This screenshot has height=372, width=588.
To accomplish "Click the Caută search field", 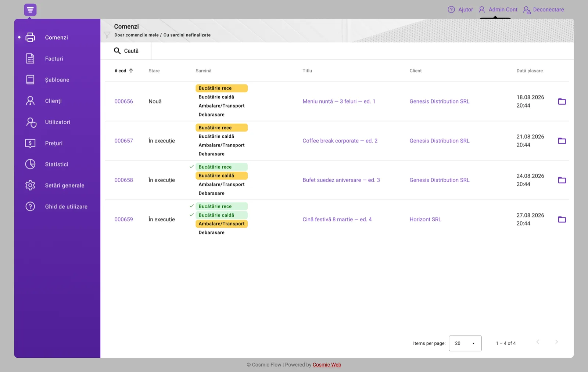I will click(126, 51).
